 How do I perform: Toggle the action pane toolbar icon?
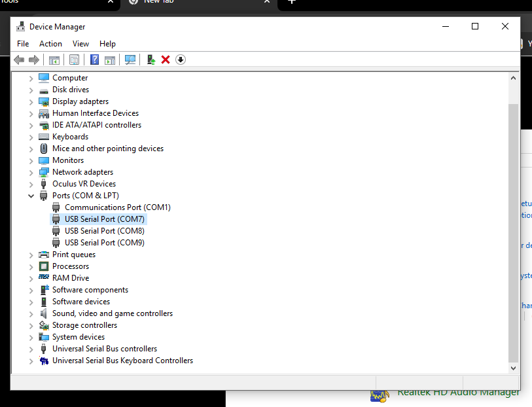coord(110,60)
